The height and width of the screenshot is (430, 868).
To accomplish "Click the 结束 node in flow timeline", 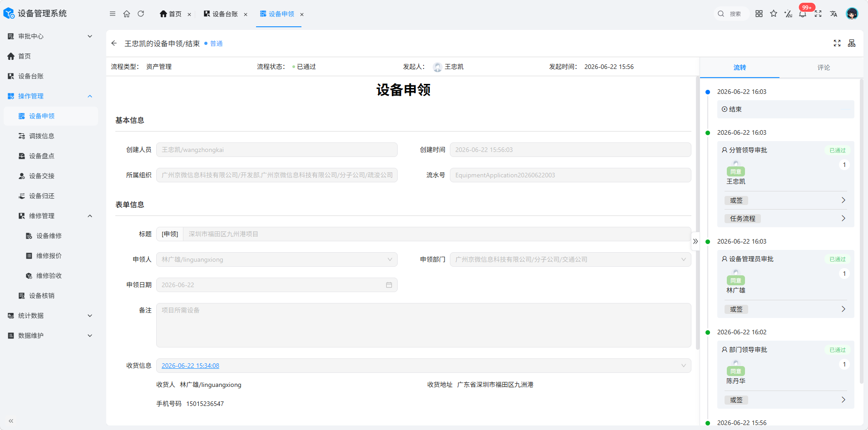I will click(786, 109).
